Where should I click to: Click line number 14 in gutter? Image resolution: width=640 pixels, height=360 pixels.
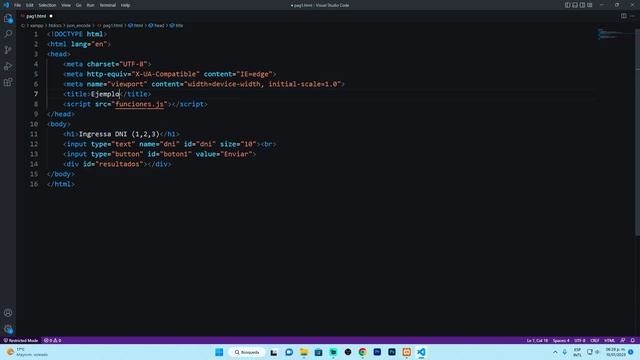click(x=34, y=164)
